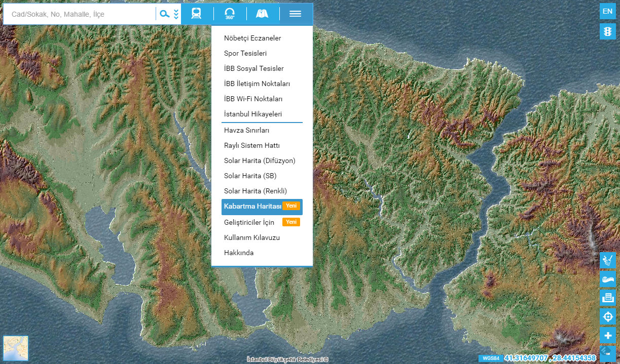Image resolution: width=620 pixels, height=364 pixels.
Task: Choose Raylı Sistem Hattı menu item
Action: pos(251,146)
